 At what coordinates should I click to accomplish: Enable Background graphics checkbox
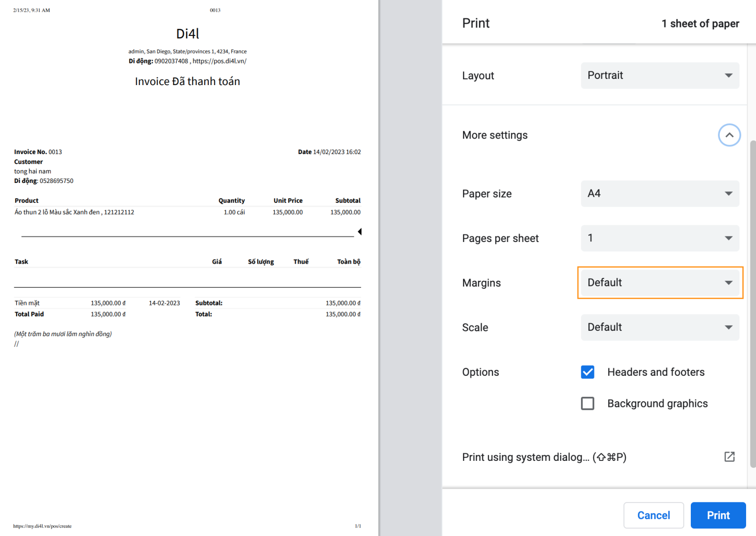tap(587, 404)
